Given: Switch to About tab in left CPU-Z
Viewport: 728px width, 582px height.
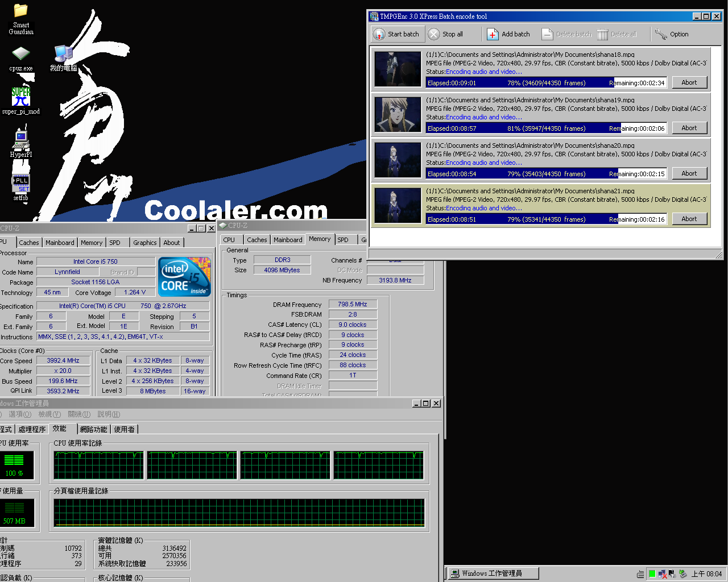Looking at the screenshot, I should [172, 243].
